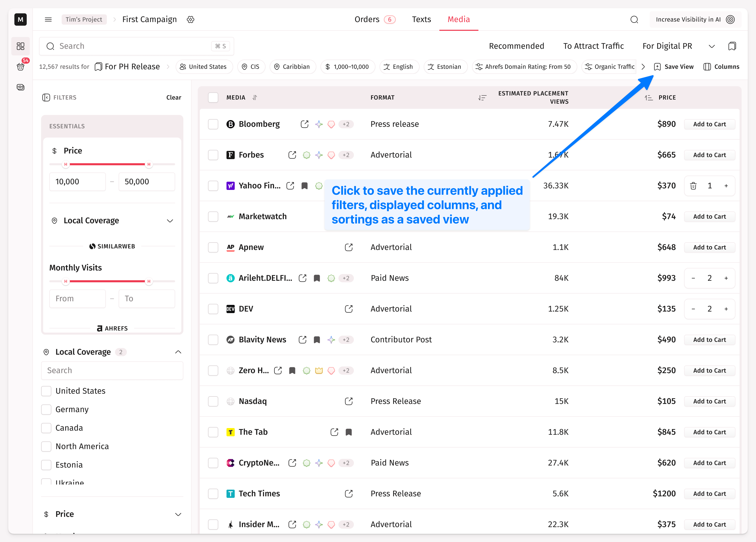Expand the Local Coverage essentials dropdown
The image size is (756, 542).
click(170, 221)
